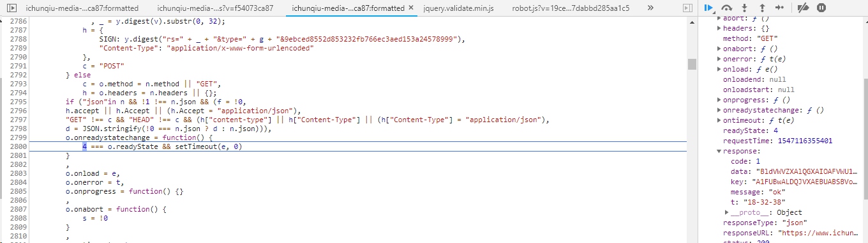Show the navigator sidebar icon
This screenshot has height=243, width=868.
[11, 8]
